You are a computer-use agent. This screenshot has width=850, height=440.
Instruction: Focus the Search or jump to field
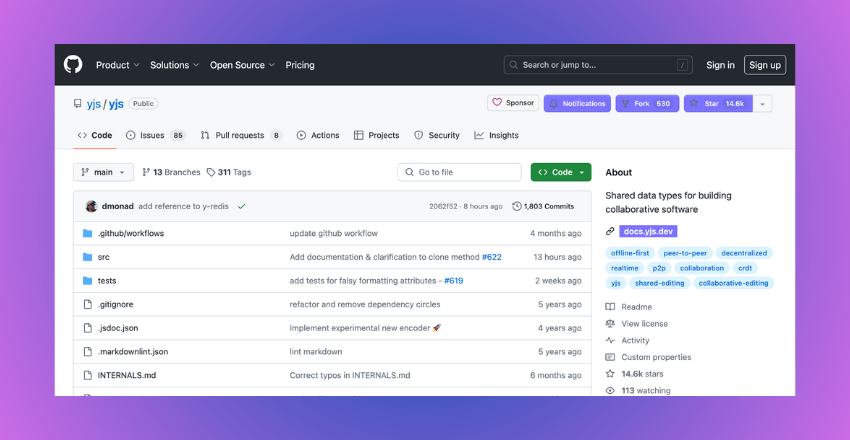coord(598,65)
